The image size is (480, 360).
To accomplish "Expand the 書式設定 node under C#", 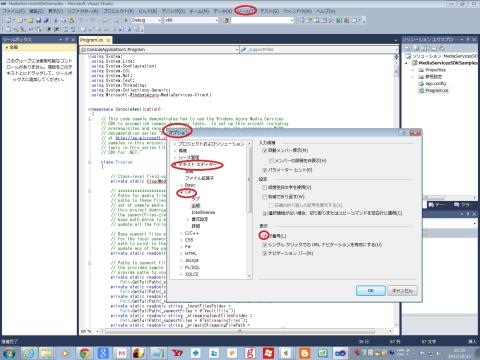I will coord(188,219).
